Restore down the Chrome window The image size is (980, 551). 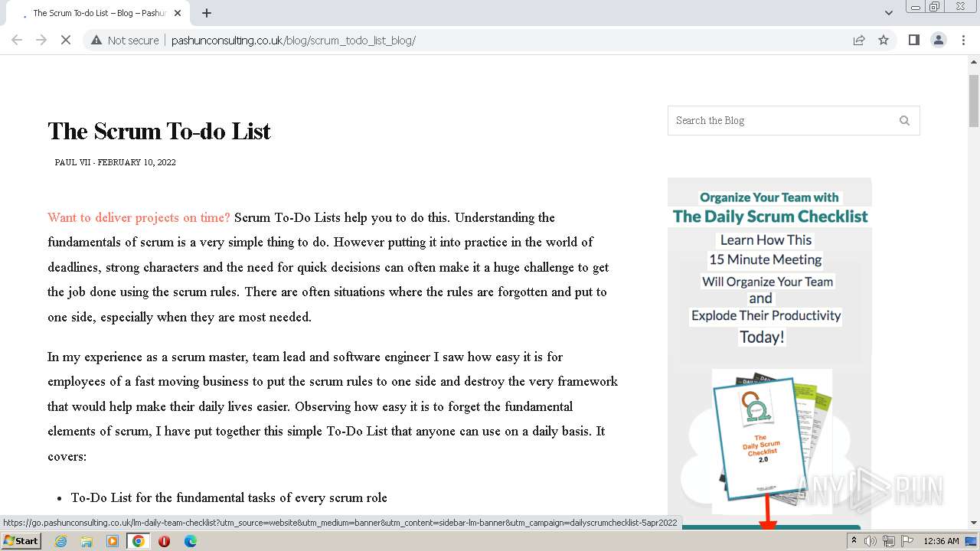point(935,7)
